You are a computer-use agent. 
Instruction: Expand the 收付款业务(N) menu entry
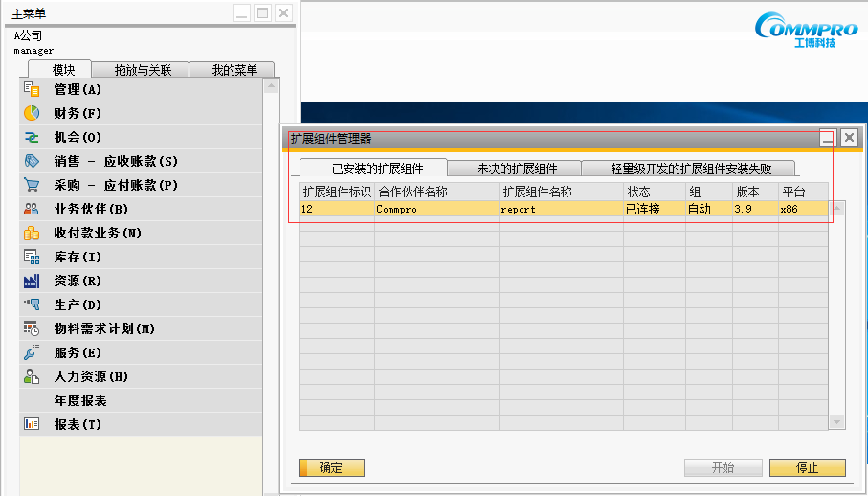[141, 233]
